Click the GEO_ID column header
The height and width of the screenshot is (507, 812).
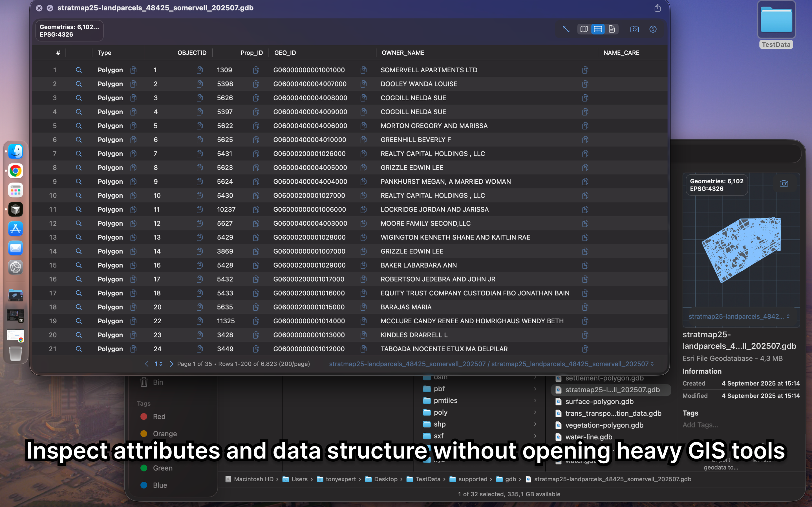point(285,53)
